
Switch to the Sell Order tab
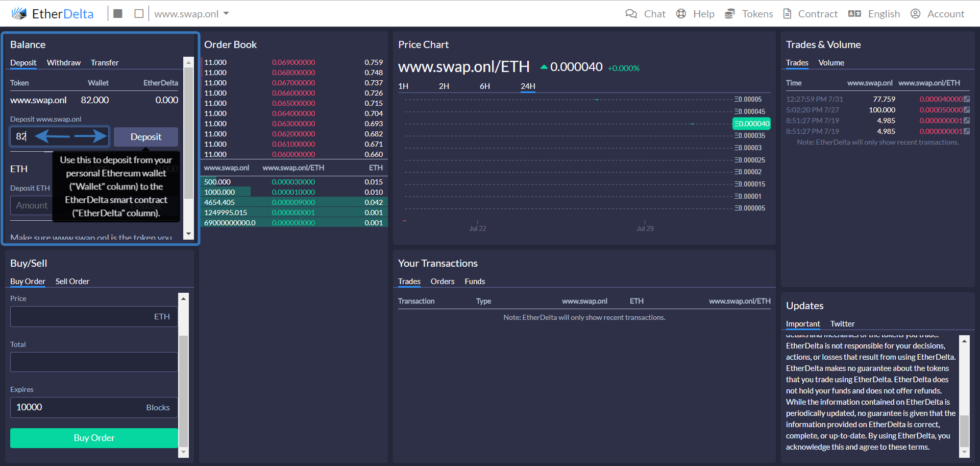coord(72,282)
